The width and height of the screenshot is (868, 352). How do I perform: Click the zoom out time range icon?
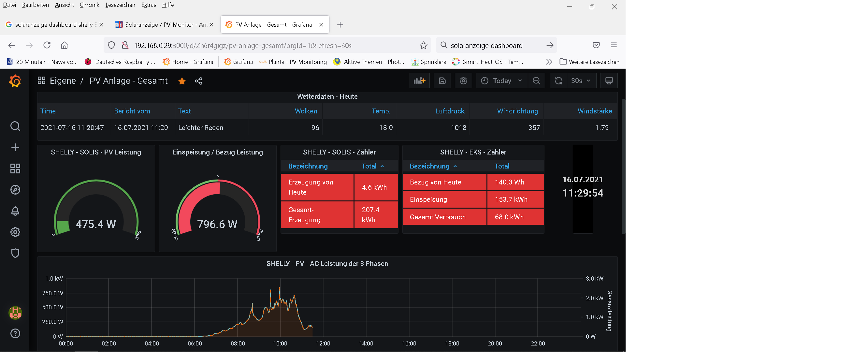[536, 81]
